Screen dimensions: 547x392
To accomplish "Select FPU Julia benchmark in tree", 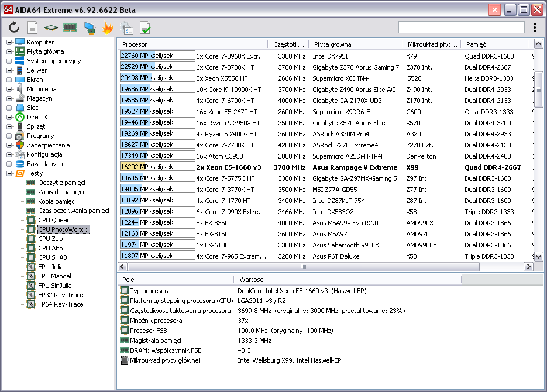I will pos(50,267).
